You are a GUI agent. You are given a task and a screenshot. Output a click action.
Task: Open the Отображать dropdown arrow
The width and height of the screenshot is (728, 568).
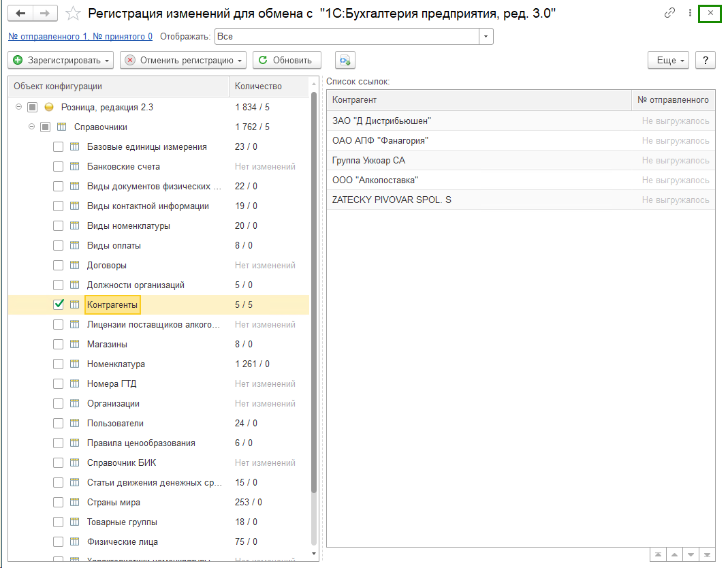click(486, 37)
